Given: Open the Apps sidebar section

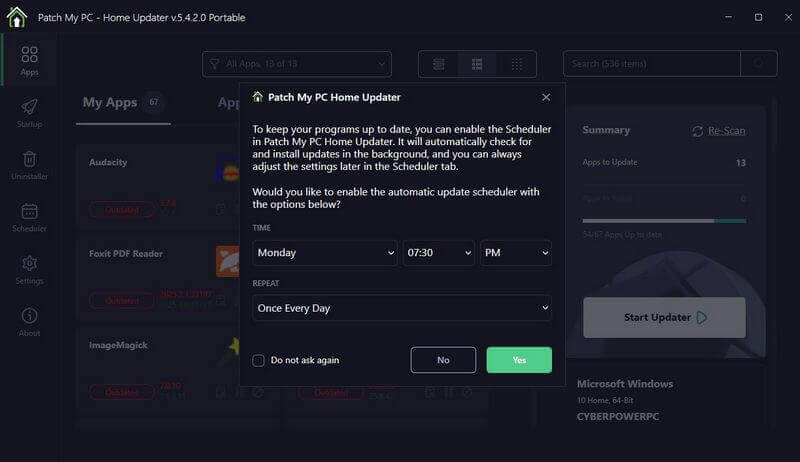Looking at the screenshot, I should coord(29,59).
